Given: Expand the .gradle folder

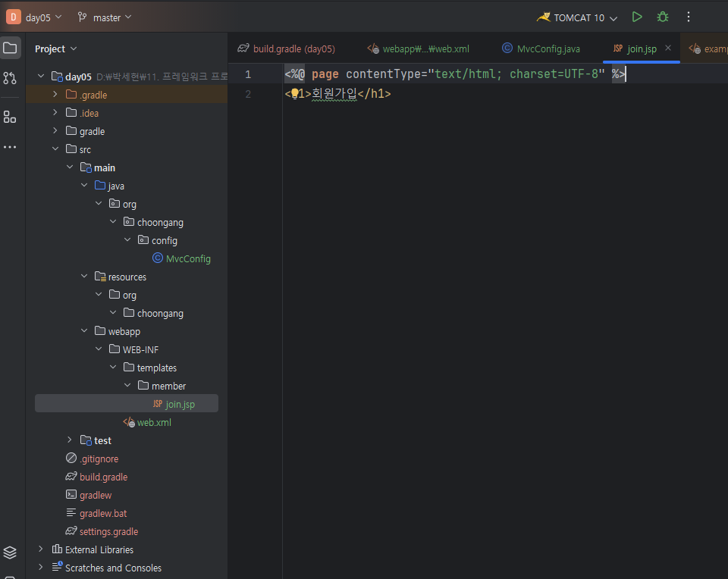Looking at the screenshot, I should (55, 94).
